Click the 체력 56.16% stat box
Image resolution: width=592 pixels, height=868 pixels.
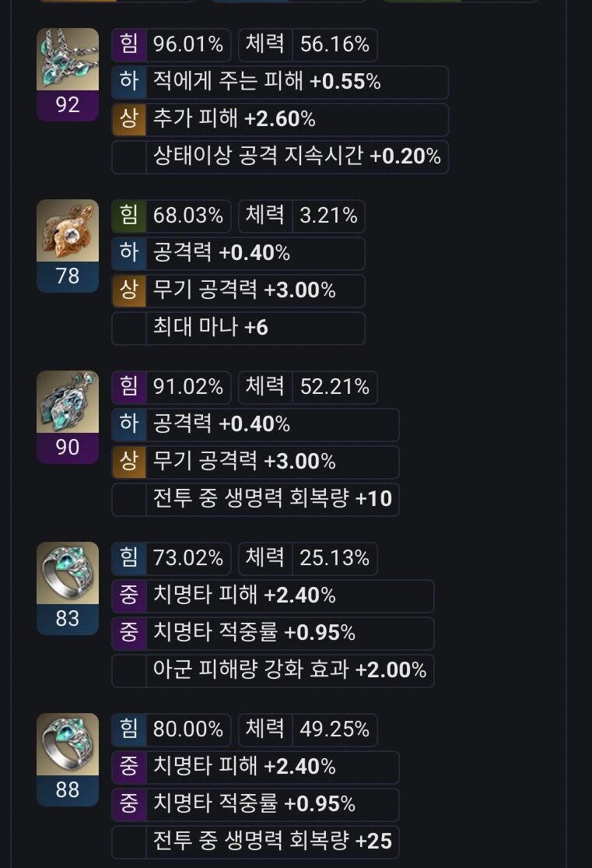[308, 45]
